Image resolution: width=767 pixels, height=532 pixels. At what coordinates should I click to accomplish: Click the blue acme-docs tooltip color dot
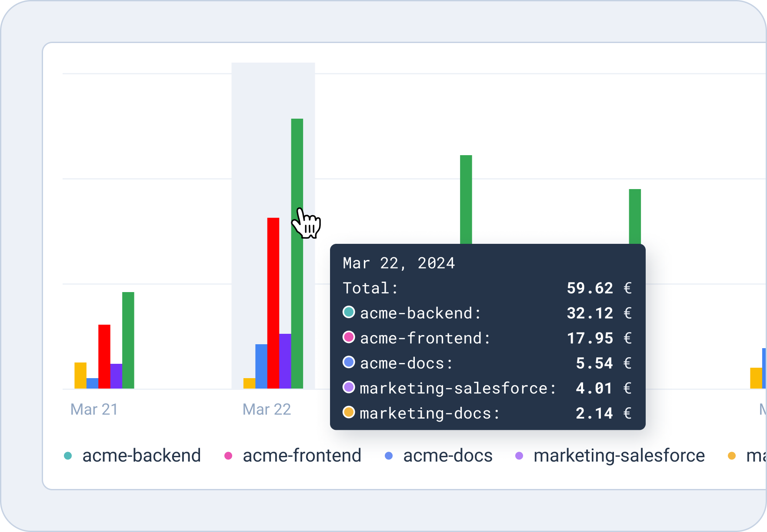pyautogui.click(x=349, y=362)
